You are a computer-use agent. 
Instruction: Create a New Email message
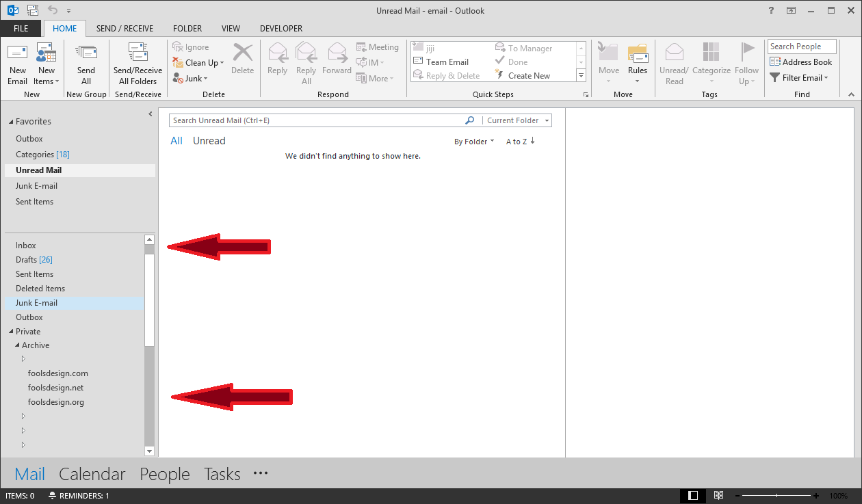tap(17, 62)
